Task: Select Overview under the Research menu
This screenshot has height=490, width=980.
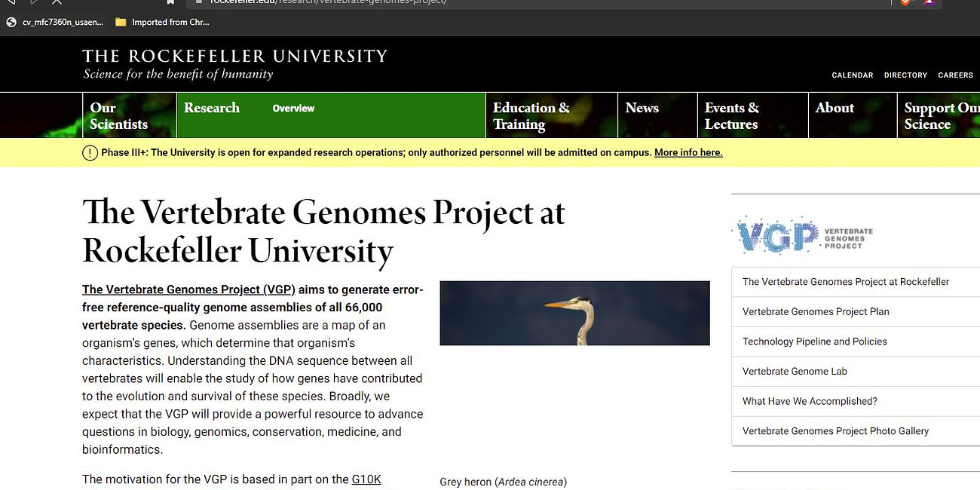Action: [293, 109]
